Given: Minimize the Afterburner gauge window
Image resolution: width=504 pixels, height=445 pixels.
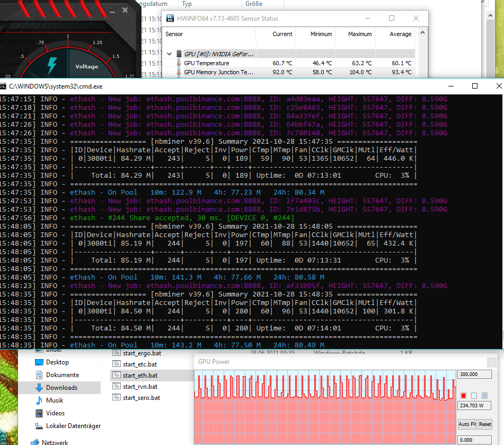Looking at the screenshot, I should pyautogui.click(x=112, y=12).
